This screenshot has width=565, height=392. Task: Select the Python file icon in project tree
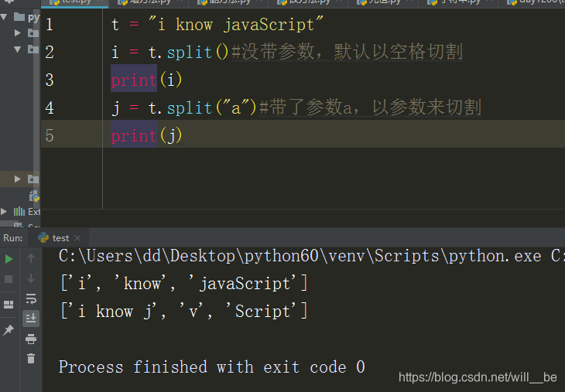(34, 196)
